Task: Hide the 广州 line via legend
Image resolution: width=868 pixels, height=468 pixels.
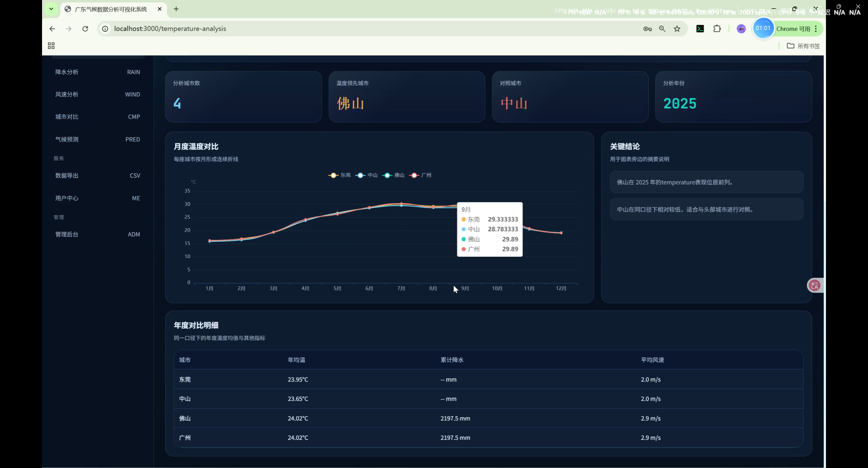Action: (x=420, y=175)
